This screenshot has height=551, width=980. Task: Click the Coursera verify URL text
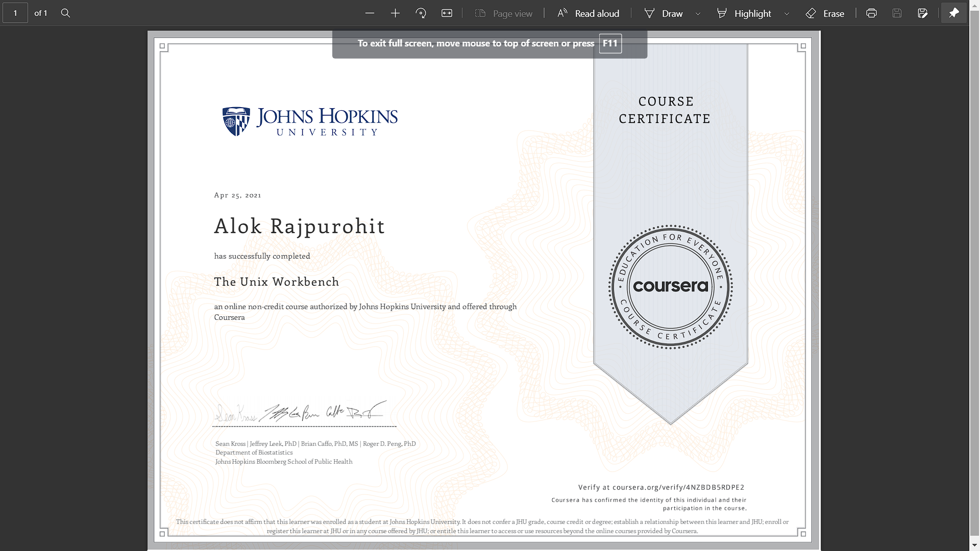tap(661, 487)
